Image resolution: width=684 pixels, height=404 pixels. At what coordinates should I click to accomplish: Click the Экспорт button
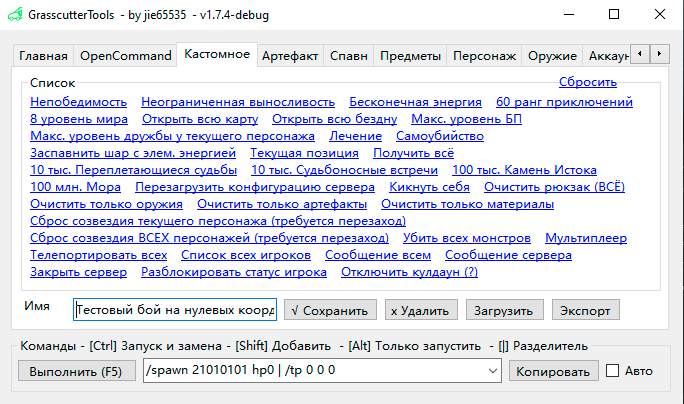pyautogui.click(x=585, y=310)
